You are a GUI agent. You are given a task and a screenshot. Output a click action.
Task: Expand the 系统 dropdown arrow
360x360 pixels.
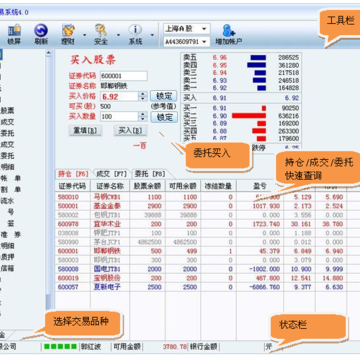(x=152, y=35)
